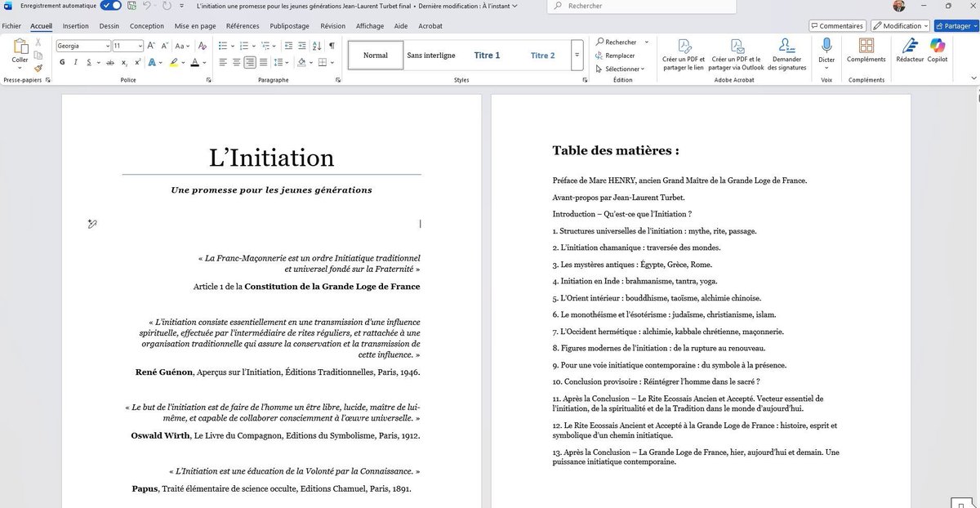Increase font size with larger A icon
Viewport: 980px width, 508px height.
coord(152,46)
